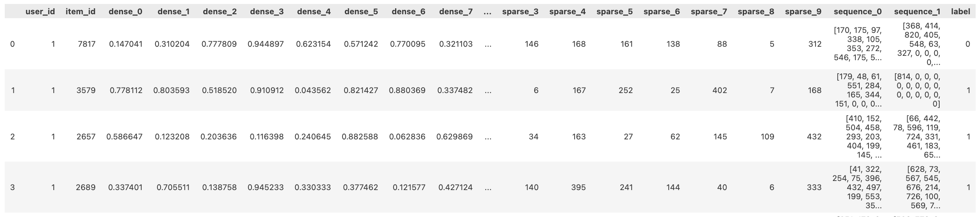Select the sequence_1 cell starting with 814
980x217 pixels.
917,90
